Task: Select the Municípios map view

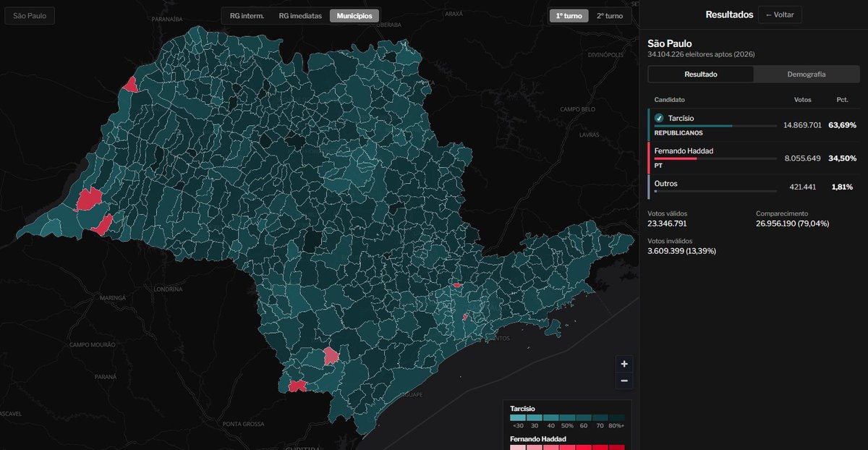Action: [x=354, y=15]
